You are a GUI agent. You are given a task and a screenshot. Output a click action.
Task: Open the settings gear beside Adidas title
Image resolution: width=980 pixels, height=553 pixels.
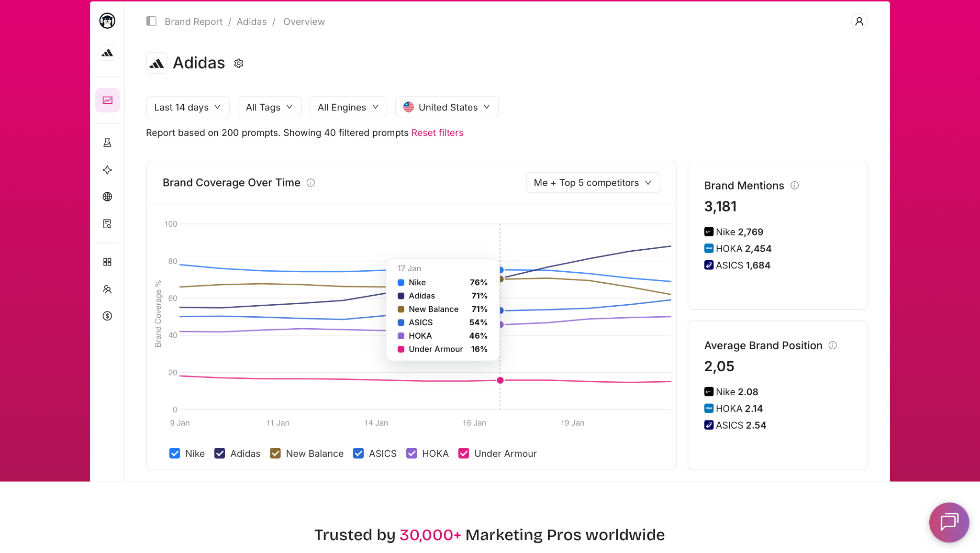[x=239, y=63]
